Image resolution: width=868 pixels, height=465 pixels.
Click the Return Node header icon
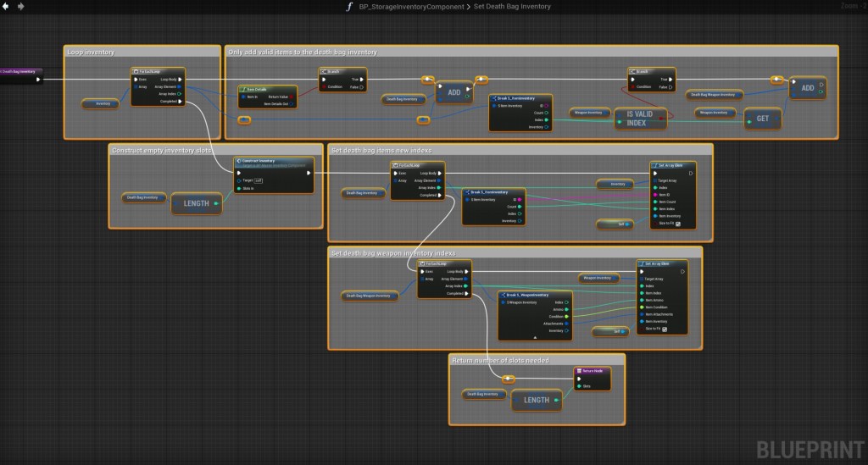[579, 371]
